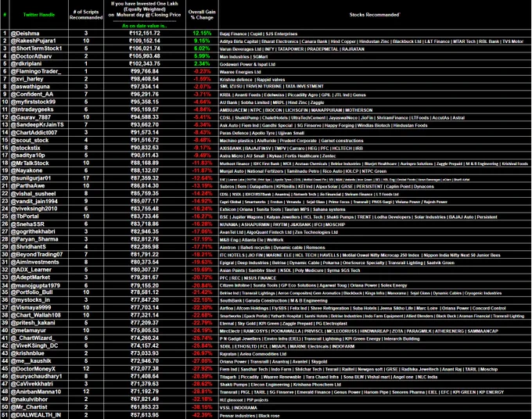Click the Overall Gain % Change header

[x=202, y=15]
